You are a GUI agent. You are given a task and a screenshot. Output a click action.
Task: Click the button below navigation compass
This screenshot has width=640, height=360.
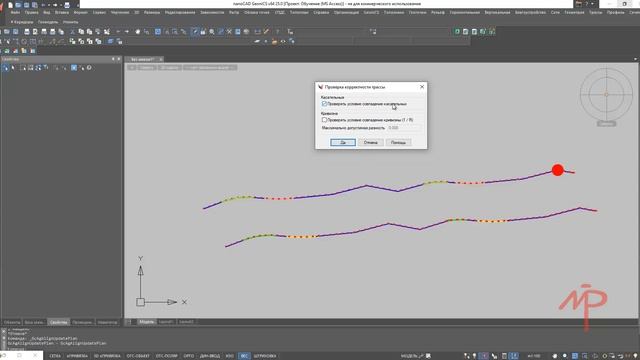pos(606,124)
